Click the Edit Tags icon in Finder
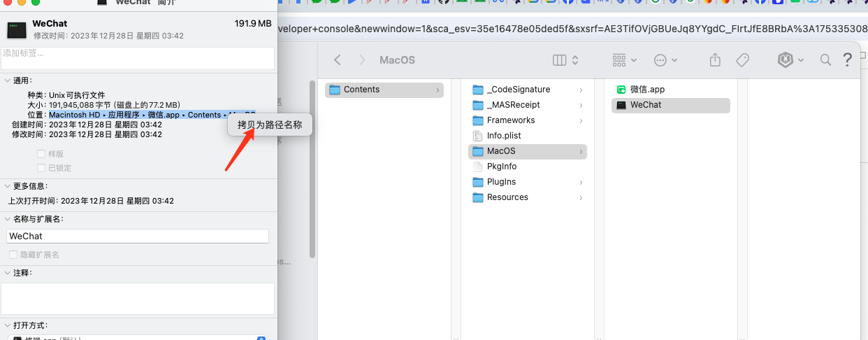This screenshot has height=340, width=868. 743,60
